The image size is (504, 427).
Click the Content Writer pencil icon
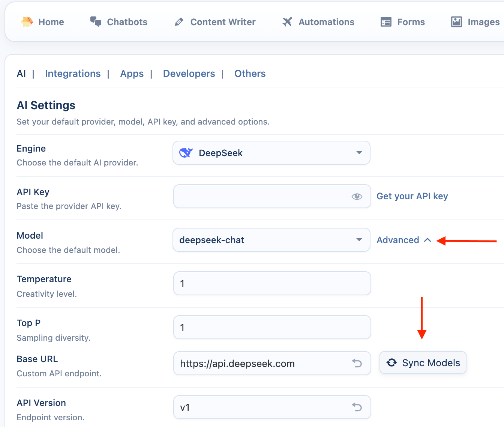[x=179, y=22]
